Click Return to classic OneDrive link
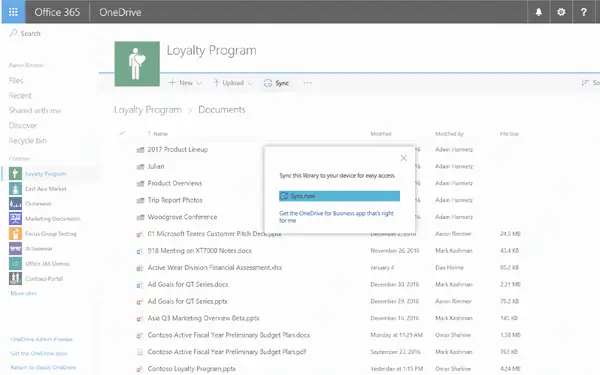Image resolution: width=600 pixels, height=375 pixels. 43,367
